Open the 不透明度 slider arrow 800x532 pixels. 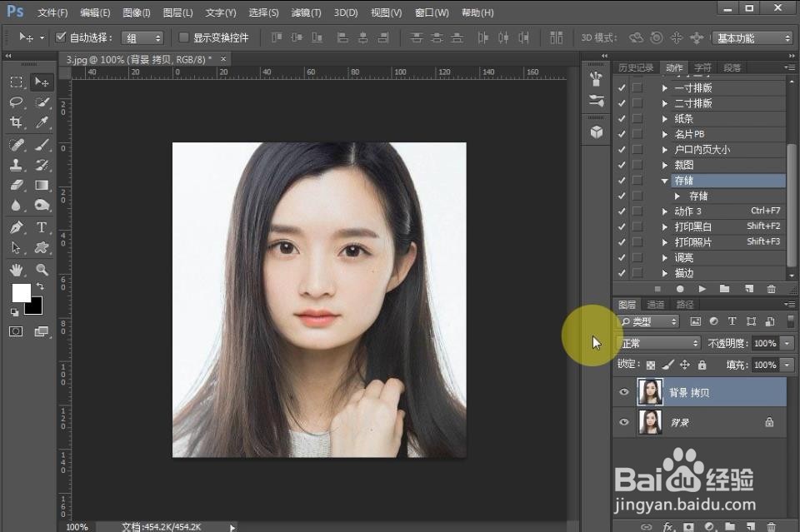[787, 344]
